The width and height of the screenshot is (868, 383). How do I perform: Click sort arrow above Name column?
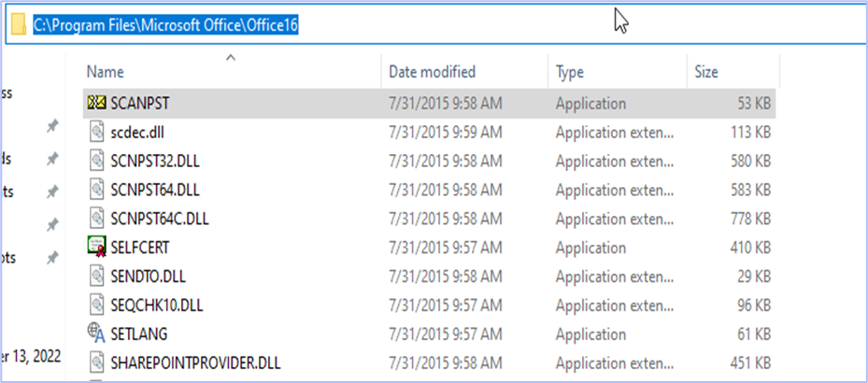pos(230,58)
